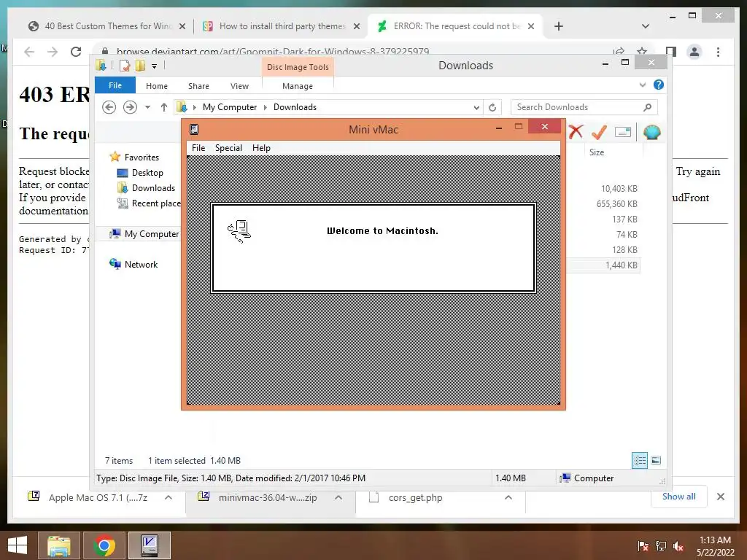
Task: Open options for minivmac zip download
Action: pos(338,497)
